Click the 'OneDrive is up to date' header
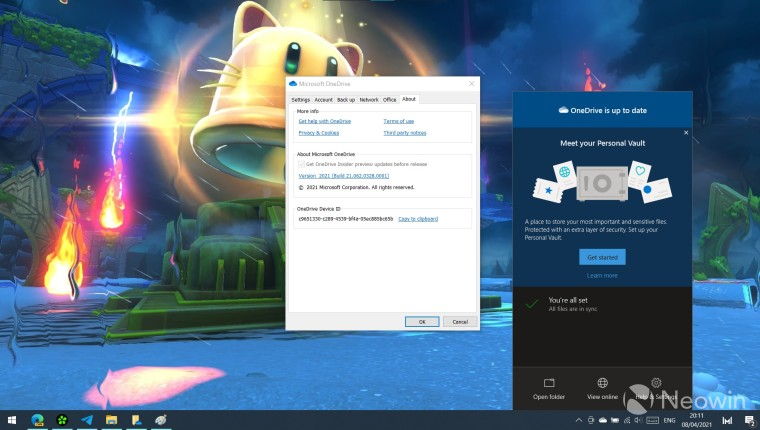760x430 pixels. [x=602, y=111]
